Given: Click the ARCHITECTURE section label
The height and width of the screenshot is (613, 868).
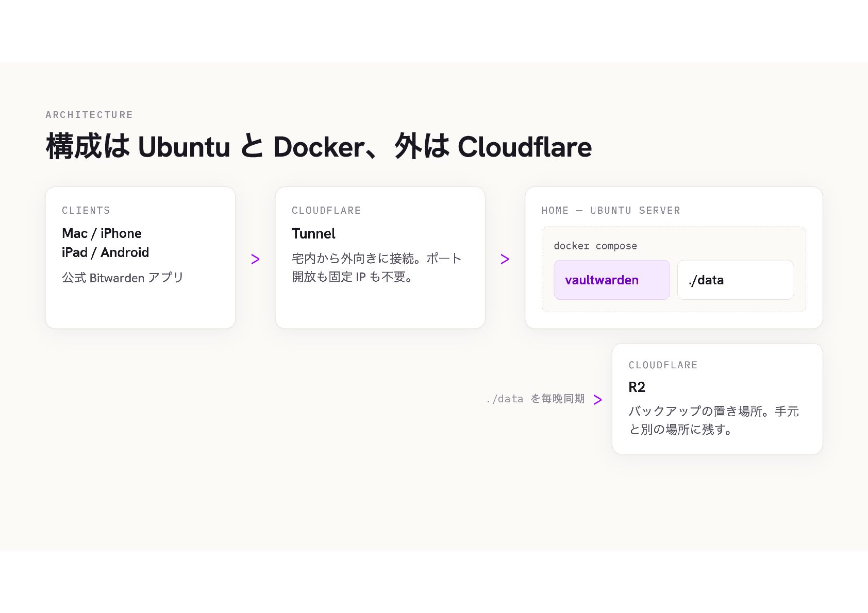Looking at the screenshot, I should pyautogui.click(x=89, y=115).
